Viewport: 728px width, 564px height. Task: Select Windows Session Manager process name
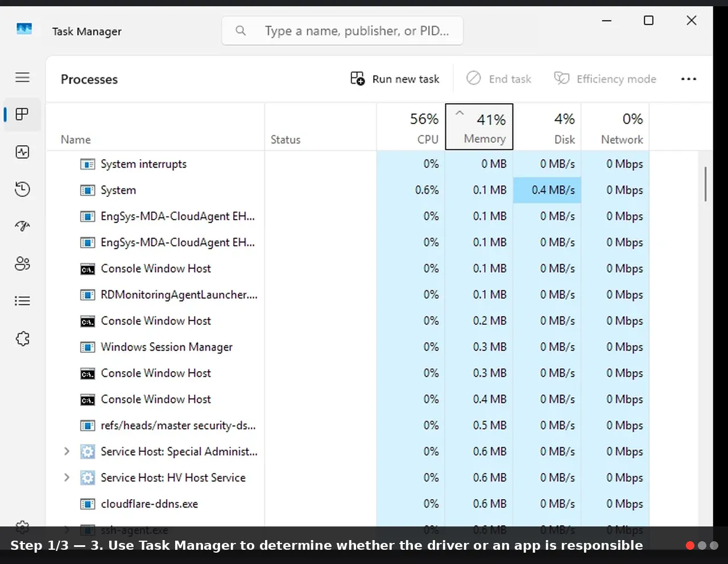(x=167, y=347)
